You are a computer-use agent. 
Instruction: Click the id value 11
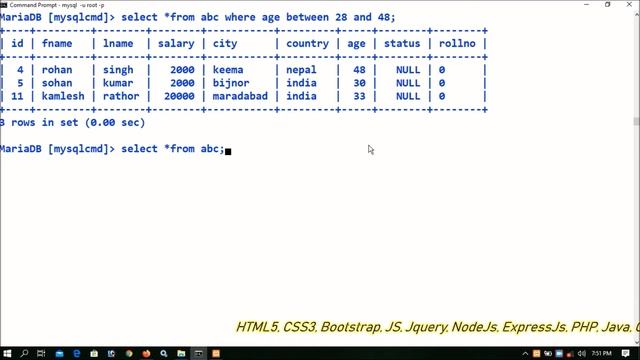tap(17, 96)
